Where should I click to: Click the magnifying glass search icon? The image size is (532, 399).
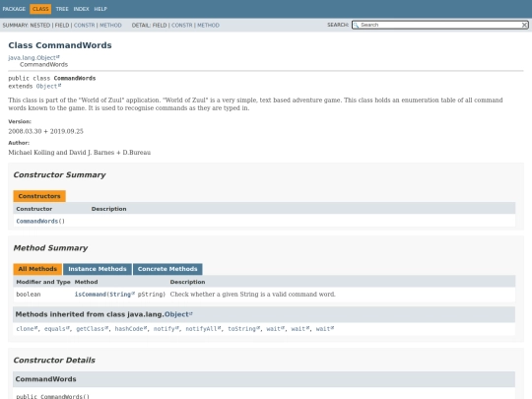pyautogui.click(x=356, y=25)
